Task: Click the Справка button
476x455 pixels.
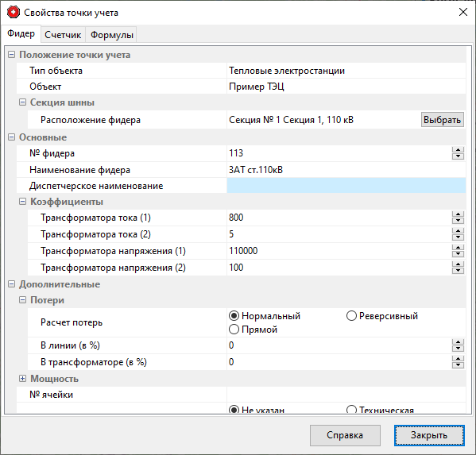Action: [345, 435]
